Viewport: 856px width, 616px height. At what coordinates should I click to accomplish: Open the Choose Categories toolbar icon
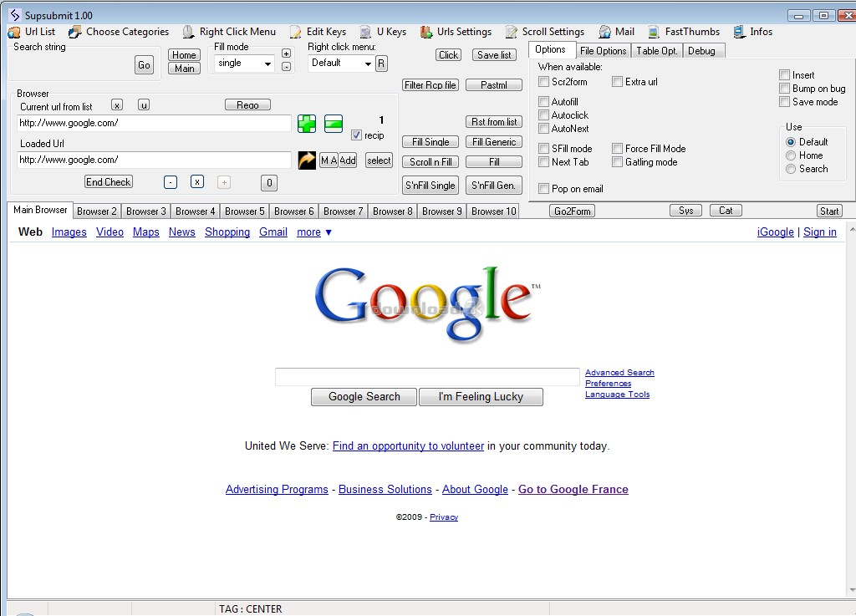[74, 33]
